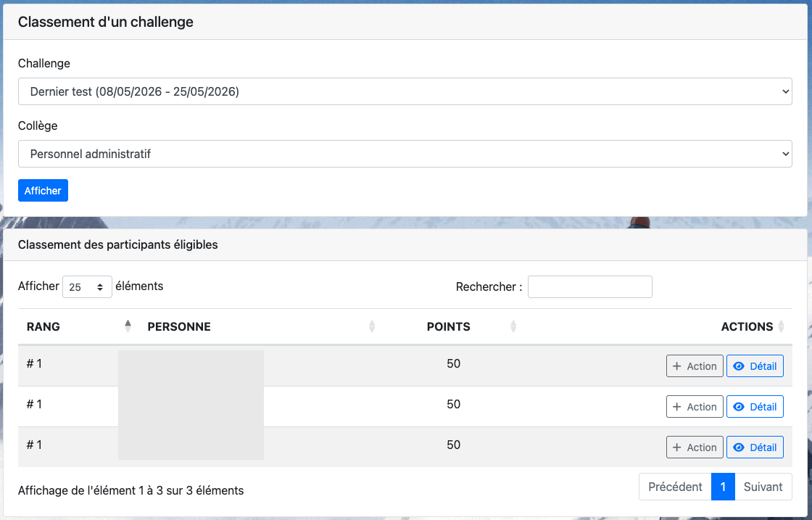Change the number of displayed elements

[x=87, y=287]
